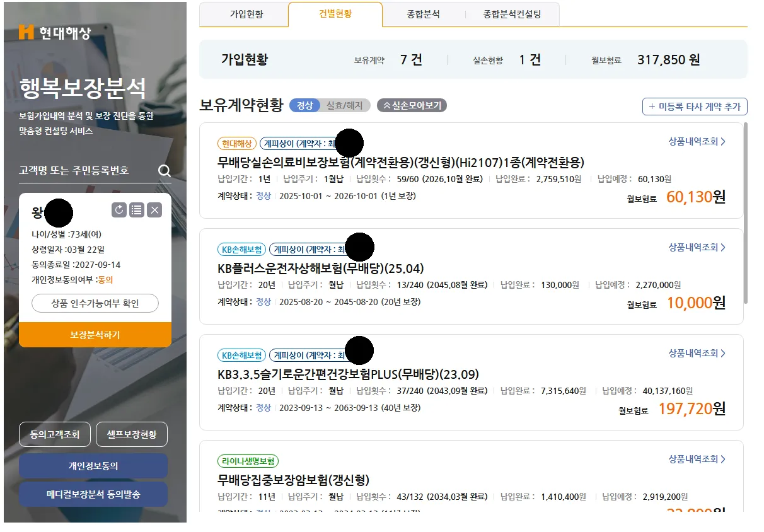
Task: Click the 현대해상 company tag
Action: [x=237, y=143]
